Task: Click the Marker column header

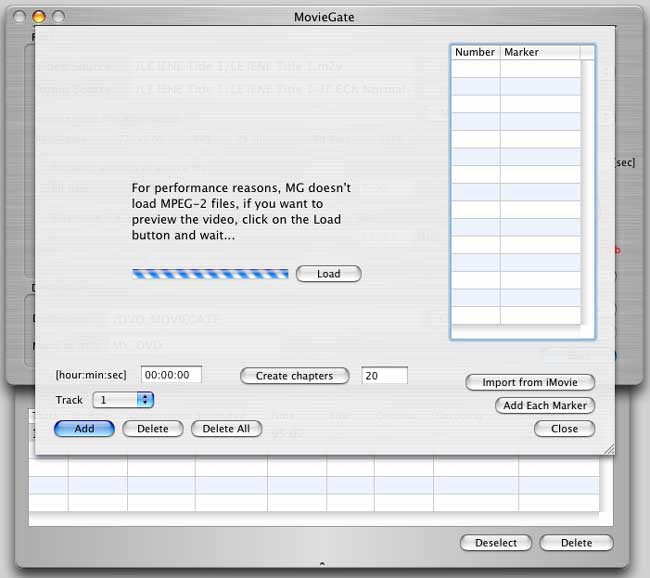Action: click(539, 52)
